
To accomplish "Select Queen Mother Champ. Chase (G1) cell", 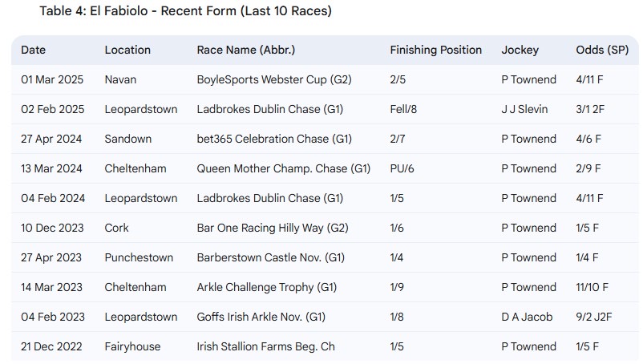I will (x=284, y=168).
